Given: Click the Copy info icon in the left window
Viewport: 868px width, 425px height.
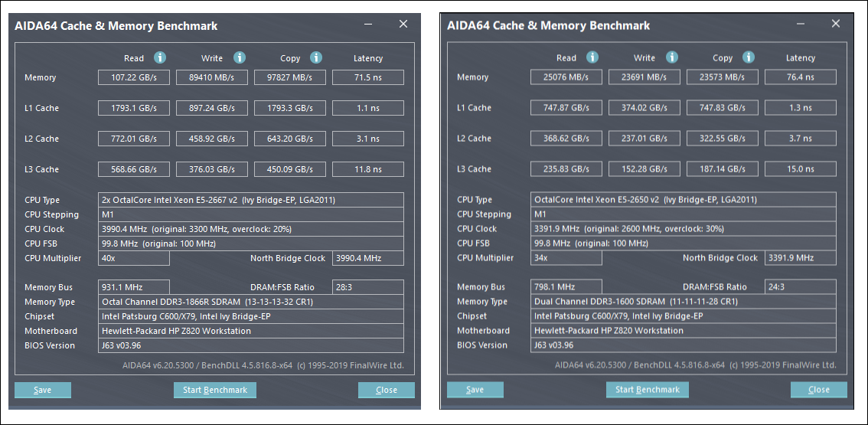Looking at the screenshot, I should click(316, 58).
